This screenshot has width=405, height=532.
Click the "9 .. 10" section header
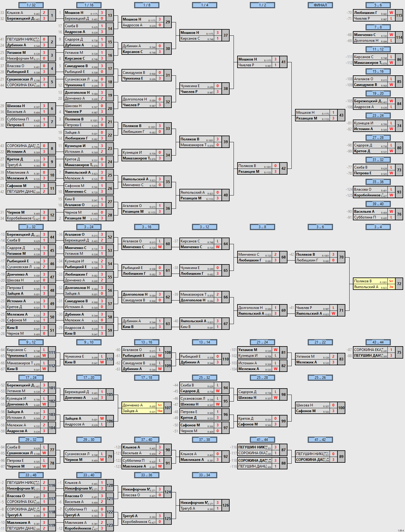(x=89, y=342)
